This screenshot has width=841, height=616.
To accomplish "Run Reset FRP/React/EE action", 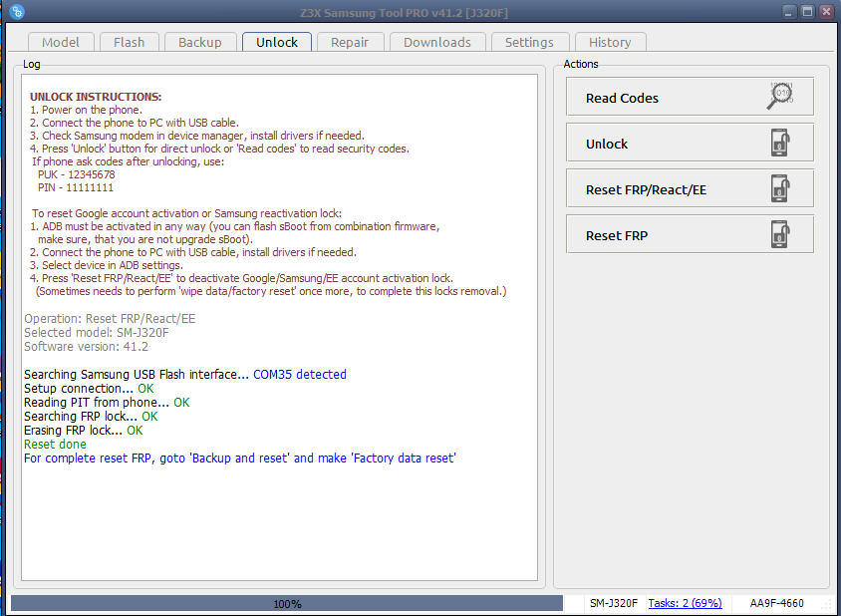I will 690,188.
